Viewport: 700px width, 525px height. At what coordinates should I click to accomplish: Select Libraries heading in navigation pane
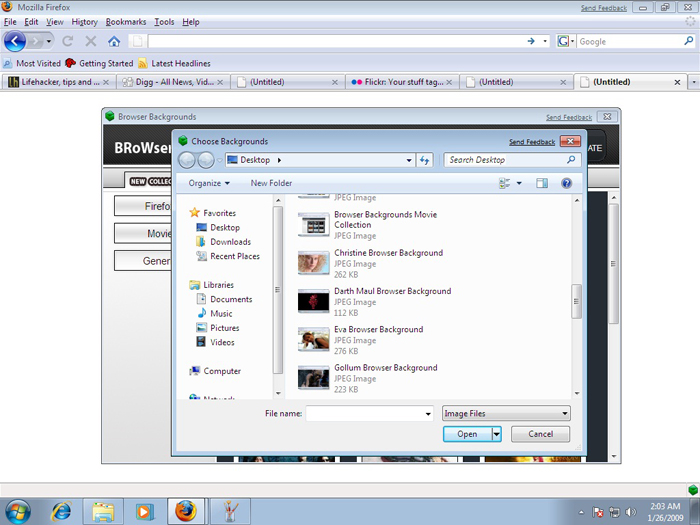point(211,285)
